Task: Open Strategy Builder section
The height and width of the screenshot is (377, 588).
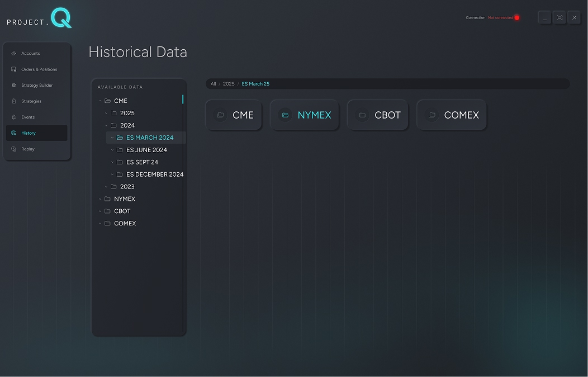Action: point(37,85)
